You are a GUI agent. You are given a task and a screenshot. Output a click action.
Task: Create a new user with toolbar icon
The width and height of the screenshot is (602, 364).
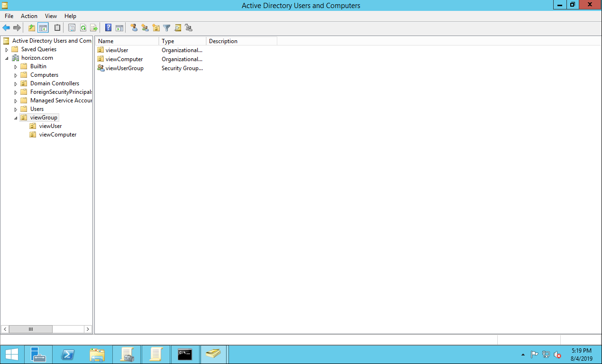tap(134, 28)
